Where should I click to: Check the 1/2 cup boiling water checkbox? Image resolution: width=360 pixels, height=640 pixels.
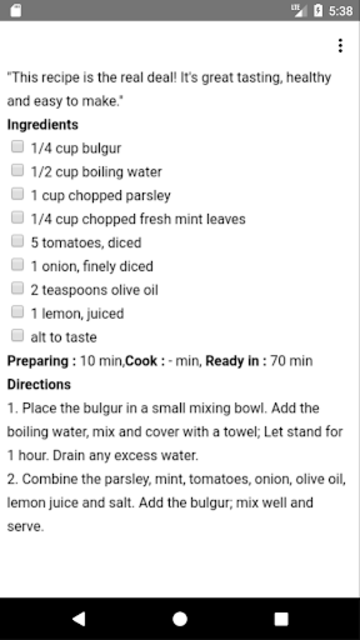17,170
